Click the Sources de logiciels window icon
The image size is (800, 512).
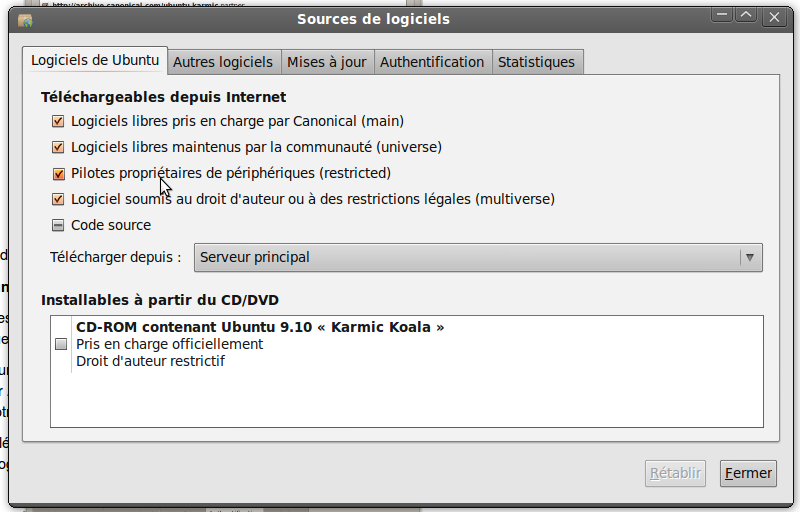click(x=25, y=20)
